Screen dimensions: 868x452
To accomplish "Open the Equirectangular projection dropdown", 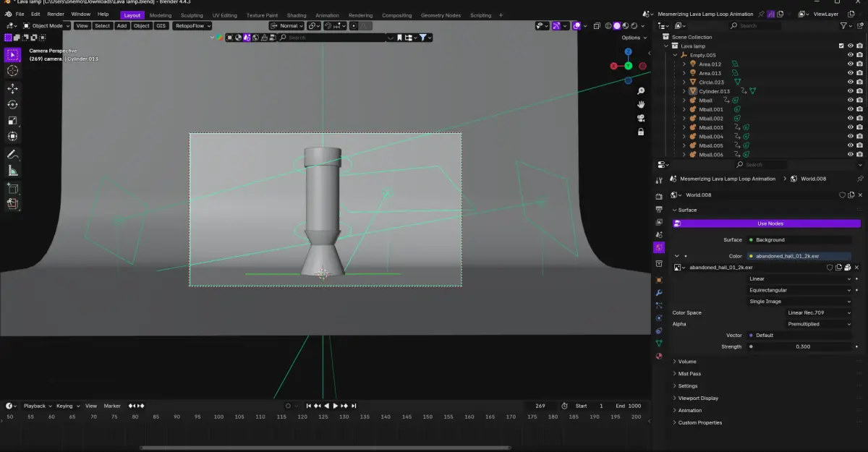I will pos(800,290).
